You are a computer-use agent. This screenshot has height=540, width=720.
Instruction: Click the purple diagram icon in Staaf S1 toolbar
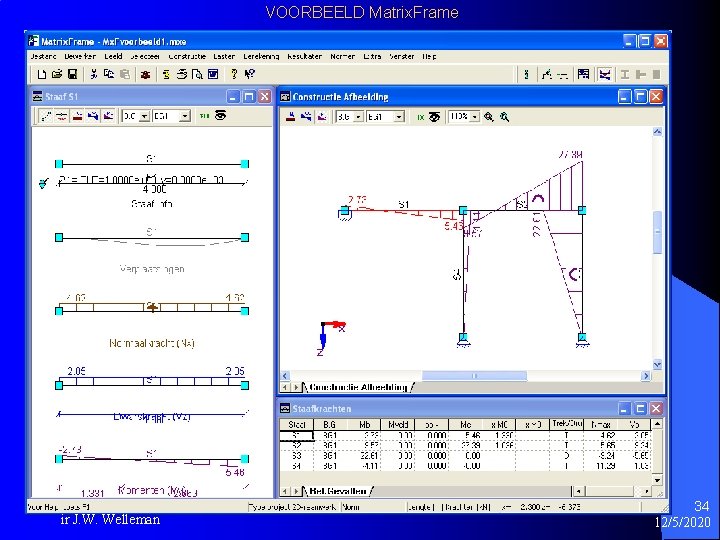108,116
